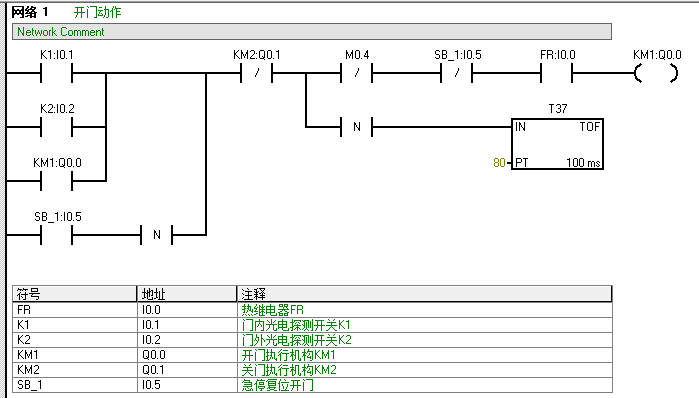The width and height of the screenshot is (699, 398).
Task: Click the comment 热继电器FR
Action: click(x=272, y=310)
